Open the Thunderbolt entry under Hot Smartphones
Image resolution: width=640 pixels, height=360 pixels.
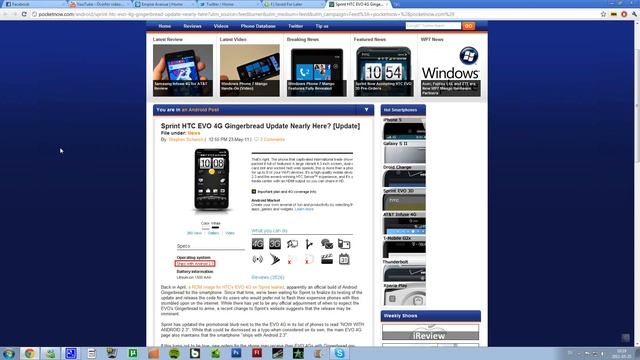(404, 271)
